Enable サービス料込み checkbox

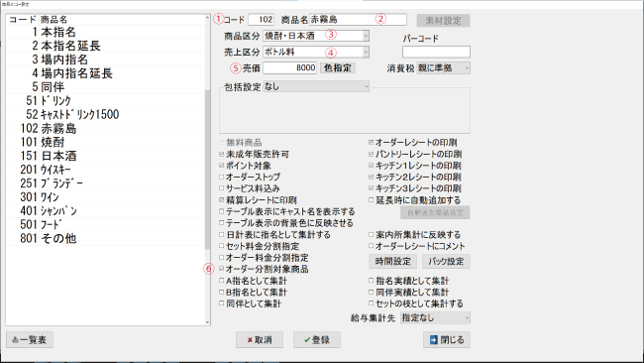[221, 188]
